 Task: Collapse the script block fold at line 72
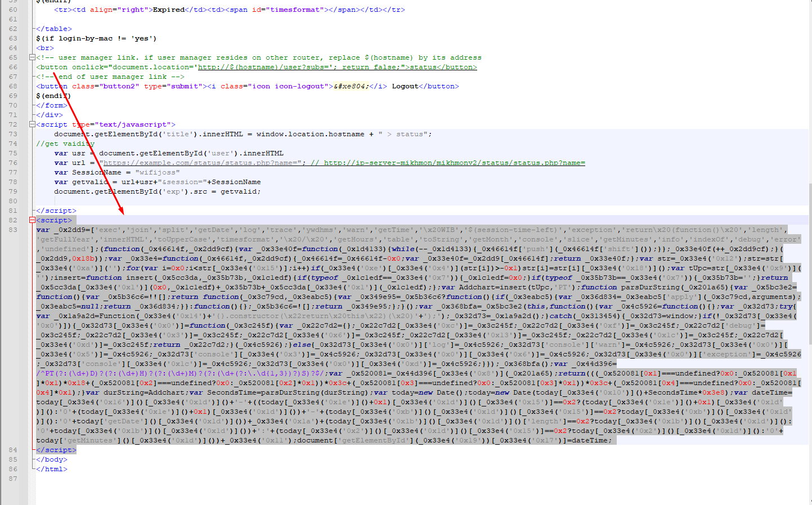tap(32, 124)
